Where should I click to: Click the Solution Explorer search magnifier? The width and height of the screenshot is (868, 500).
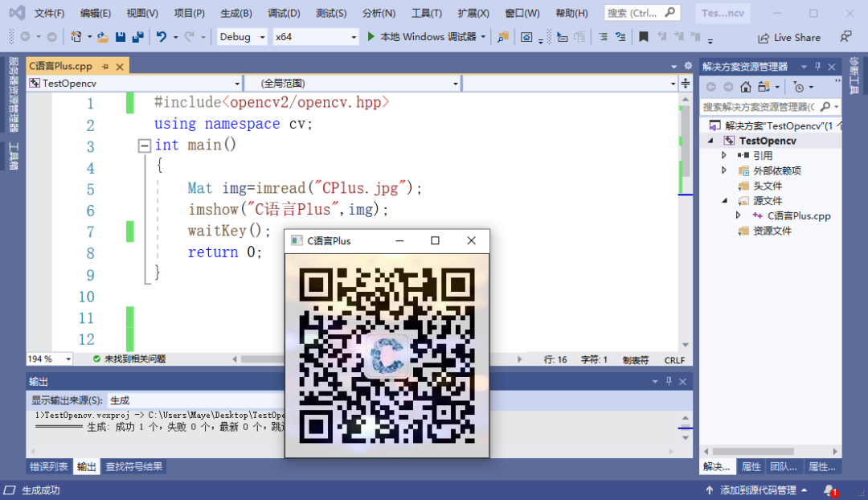pos(825,106)
